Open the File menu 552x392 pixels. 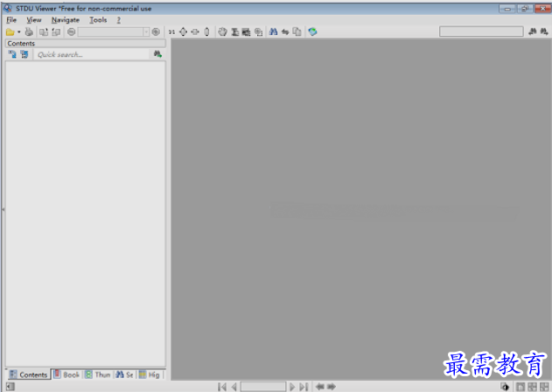(11, 20)
